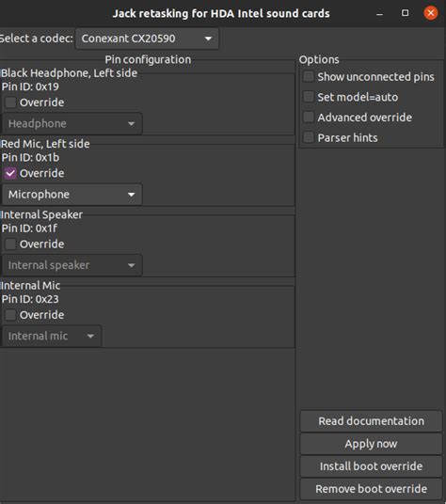446x504 pixels.
Task: Close the Jack retasking window
Action: [431, 13]
